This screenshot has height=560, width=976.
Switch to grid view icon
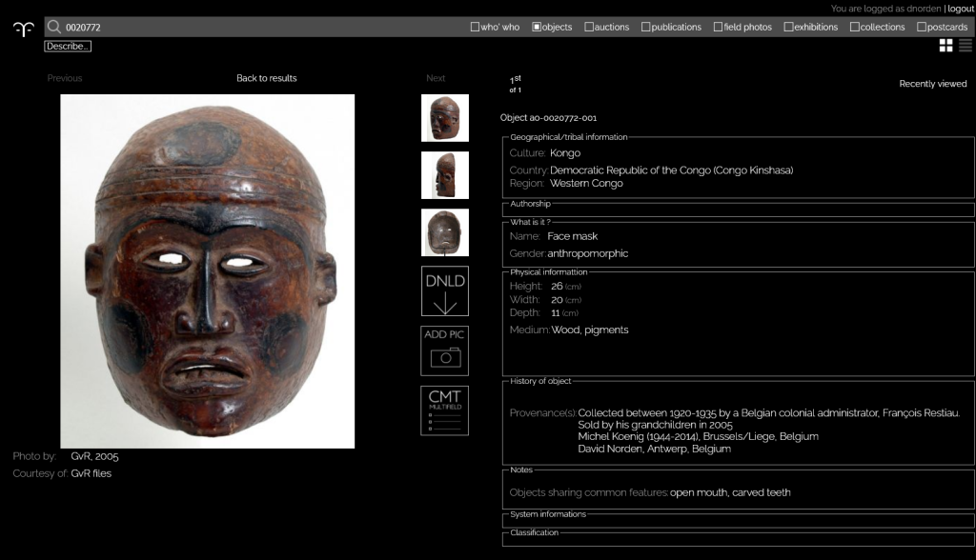[945, 46]
